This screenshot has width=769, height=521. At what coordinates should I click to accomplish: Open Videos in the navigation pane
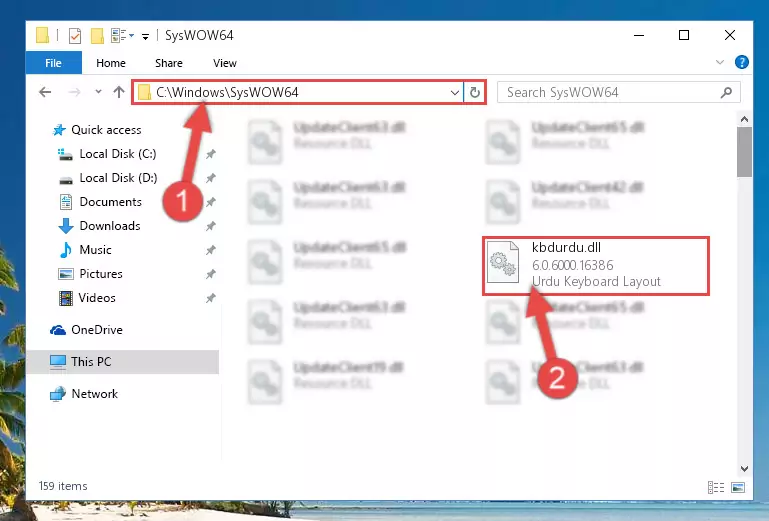coord(97,298)
